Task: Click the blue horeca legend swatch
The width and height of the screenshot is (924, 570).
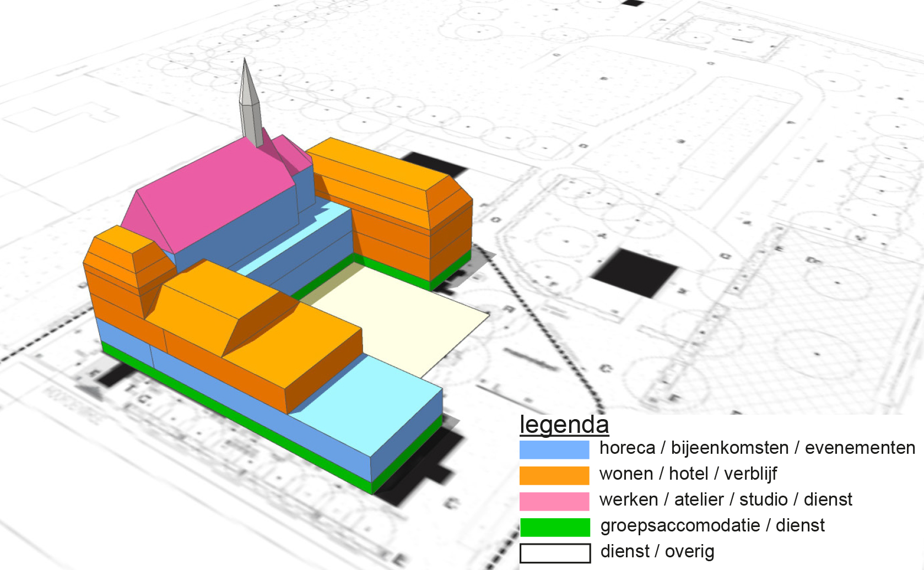Action: point(554,449)
